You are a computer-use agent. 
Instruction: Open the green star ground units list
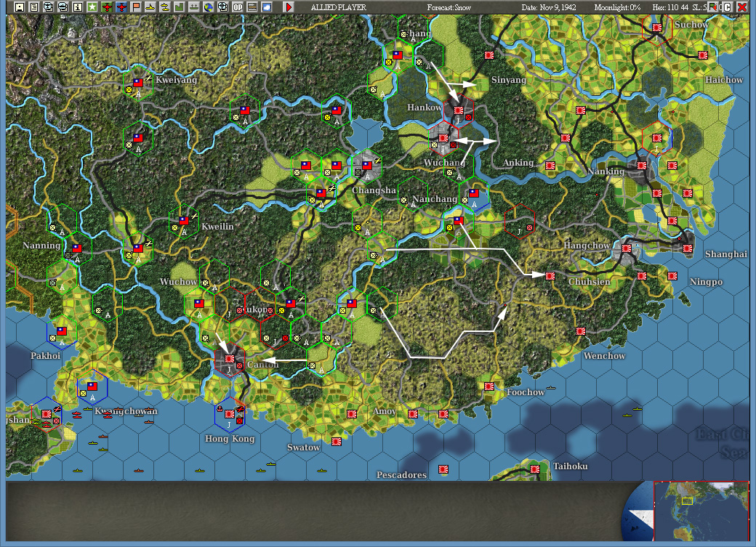point(92,7)
